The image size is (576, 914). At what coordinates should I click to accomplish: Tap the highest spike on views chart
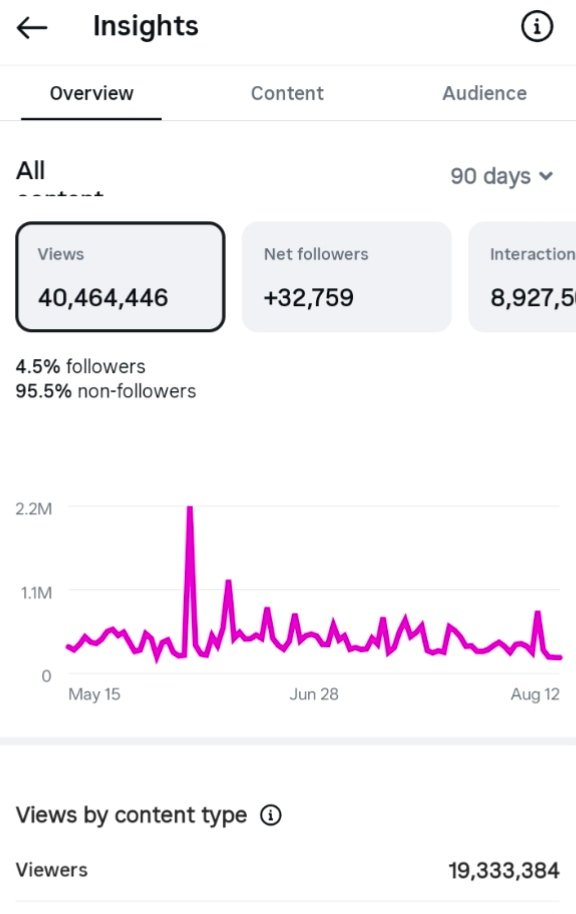pos(189,509)
